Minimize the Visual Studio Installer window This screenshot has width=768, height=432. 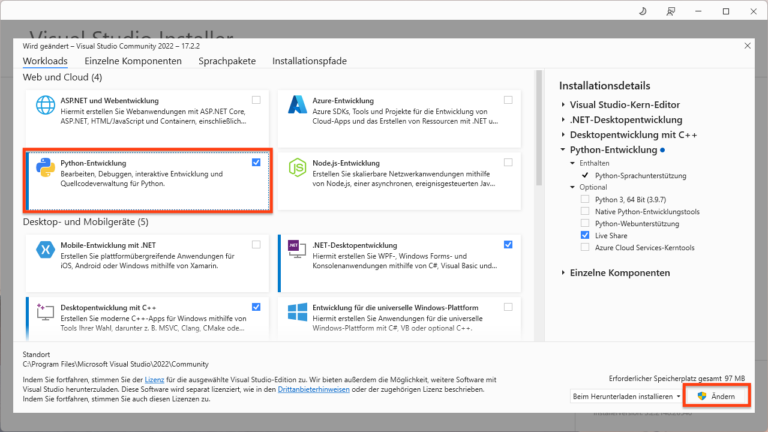click(x=698, y=11)
